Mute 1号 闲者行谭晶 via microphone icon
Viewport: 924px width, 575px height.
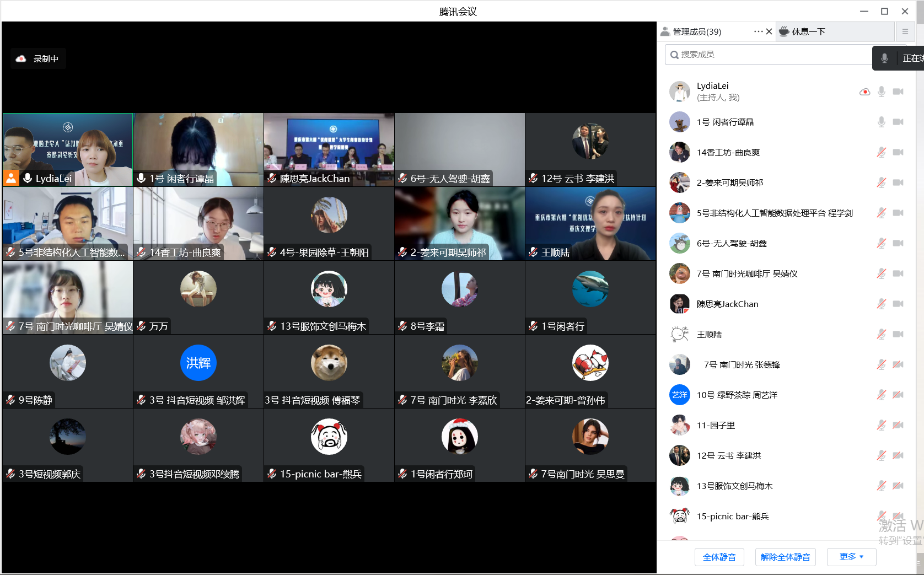(x=882, y=122)
